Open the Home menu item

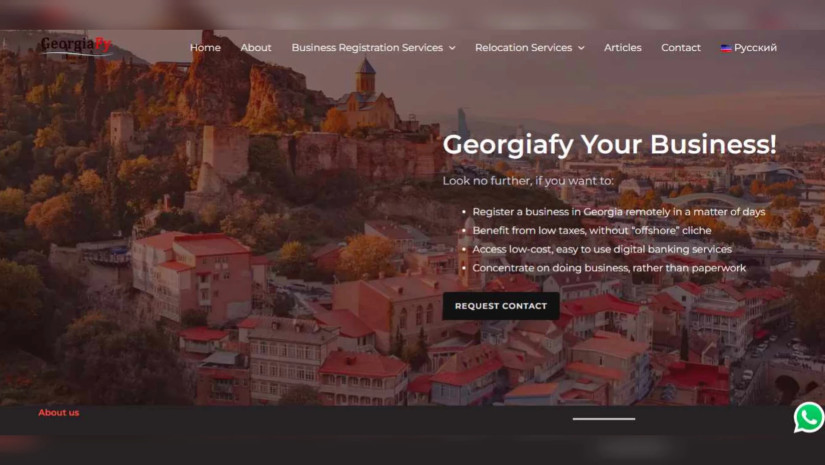tap(205, 47)
